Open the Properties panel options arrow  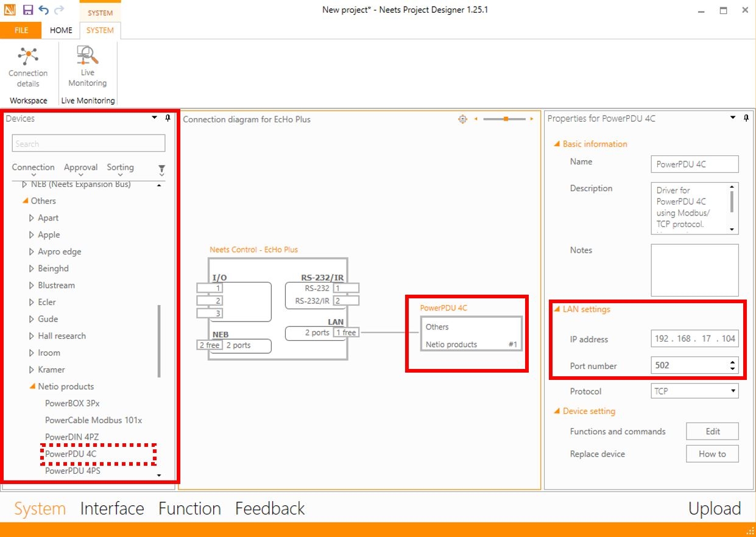[733, 118]
